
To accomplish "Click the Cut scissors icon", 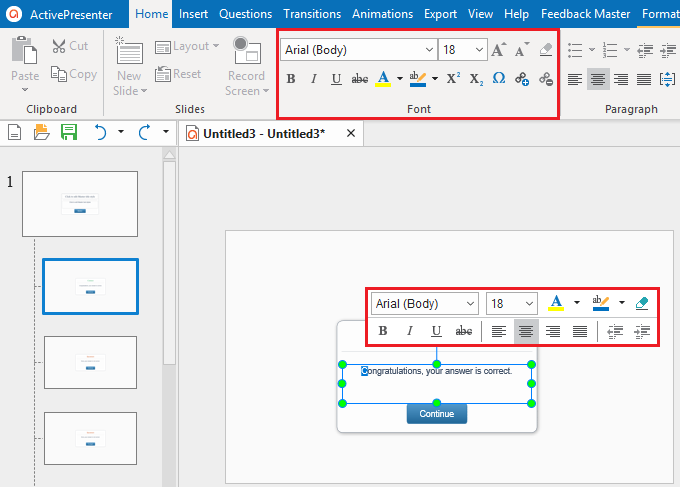I will coord(59,46).
